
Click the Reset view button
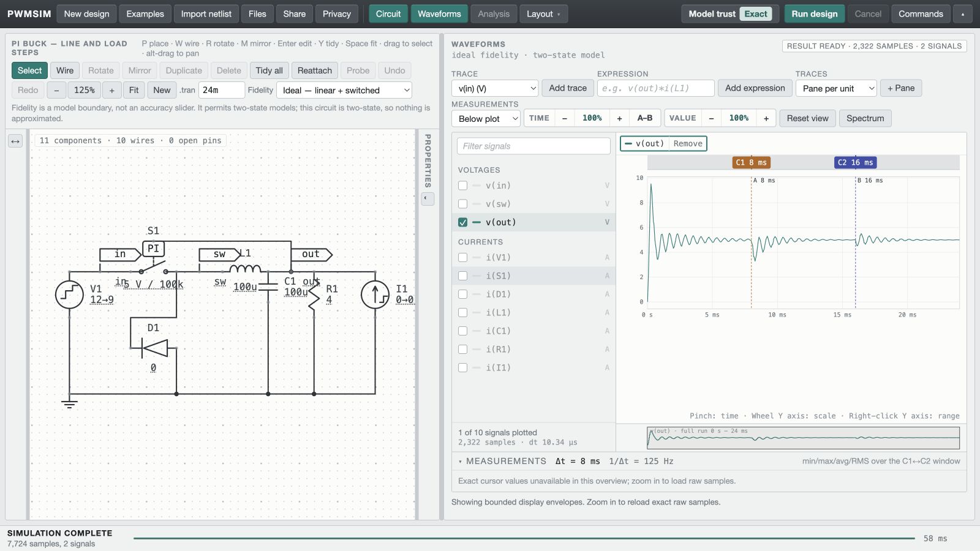[808, 118]
